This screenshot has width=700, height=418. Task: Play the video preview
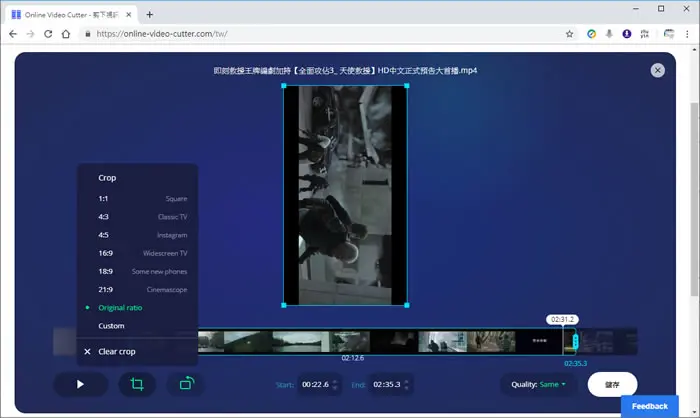click(x=80, y=384)
